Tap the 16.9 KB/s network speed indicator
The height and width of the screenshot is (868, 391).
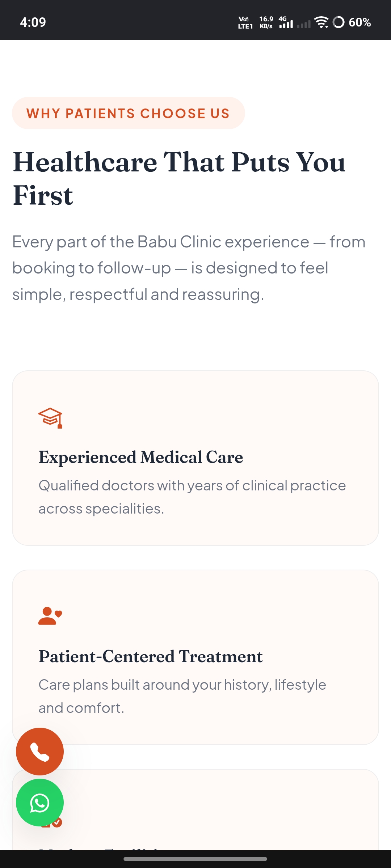click(x=266, y=22)
